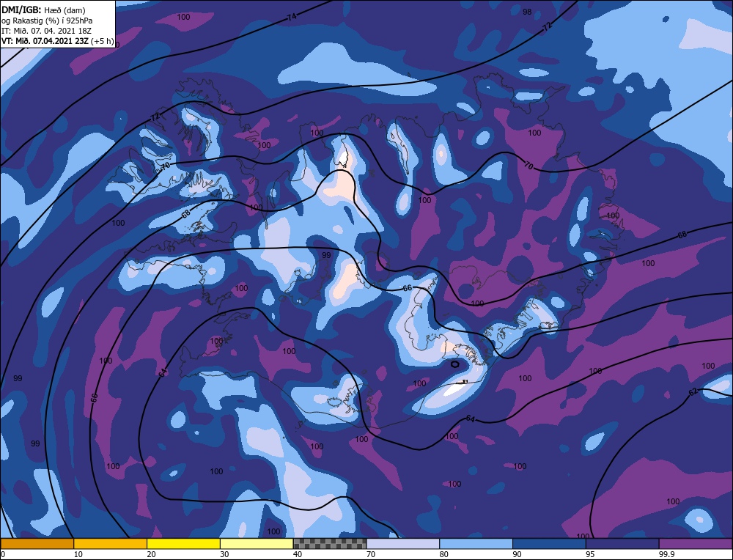
Task: Click the "og Rakastig (%) í 925hPa" line
Action: [47, 21]
